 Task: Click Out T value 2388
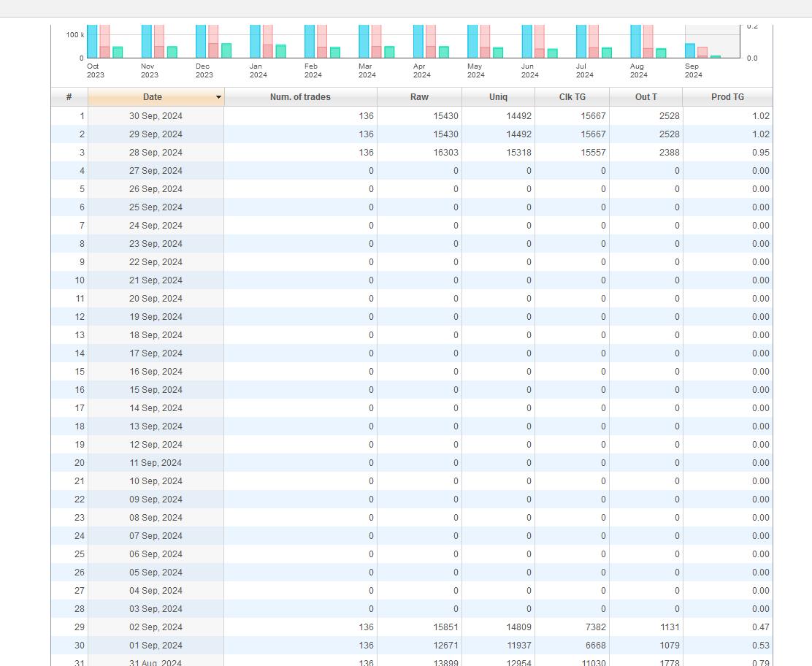(669, 152)
